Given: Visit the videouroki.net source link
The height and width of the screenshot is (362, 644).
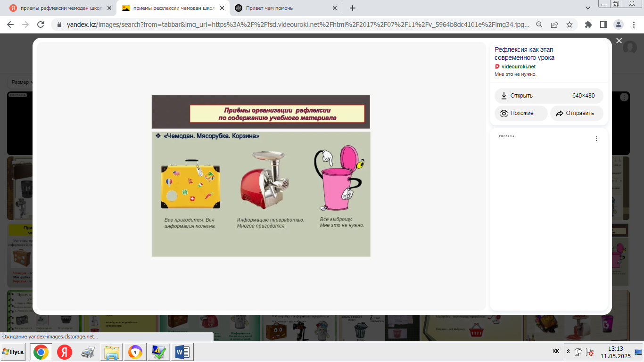Looking at the screenshot, I should tap(519, 66).
